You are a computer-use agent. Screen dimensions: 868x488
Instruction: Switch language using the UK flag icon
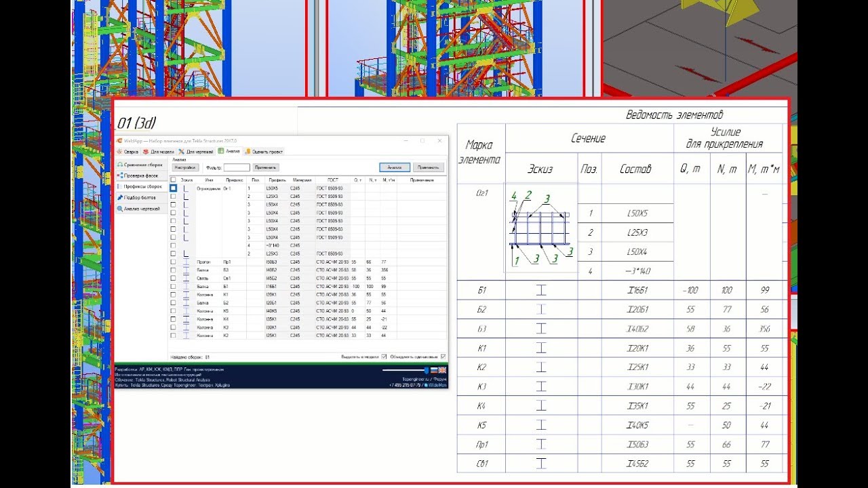click(442, 370)
